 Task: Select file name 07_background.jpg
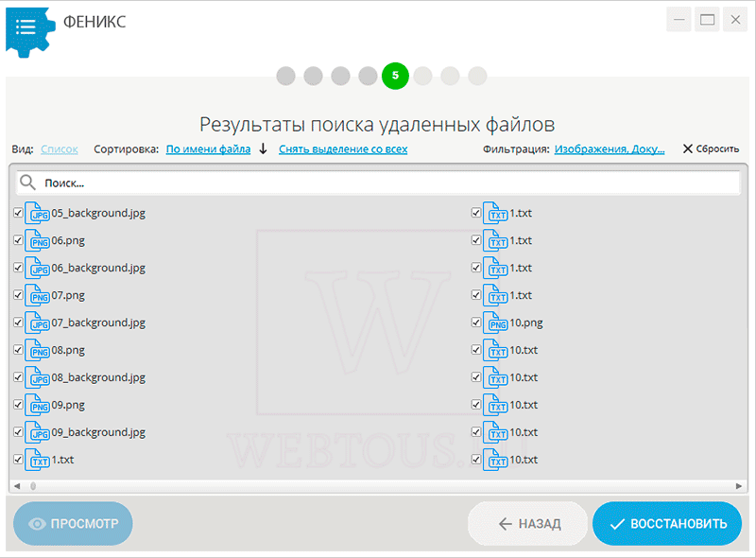coord(98,323)
